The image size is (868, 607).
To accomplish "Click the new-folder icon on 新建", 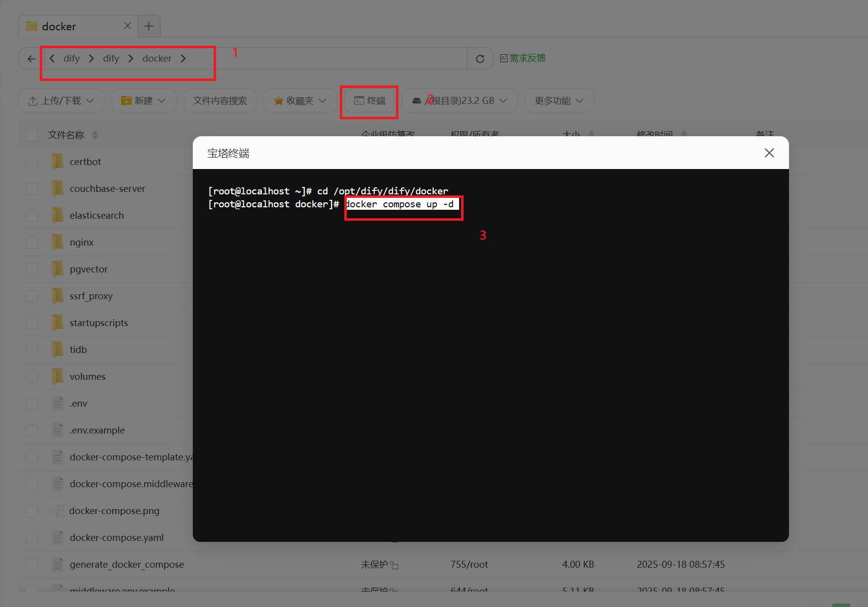I will click(x=126, y=100).
